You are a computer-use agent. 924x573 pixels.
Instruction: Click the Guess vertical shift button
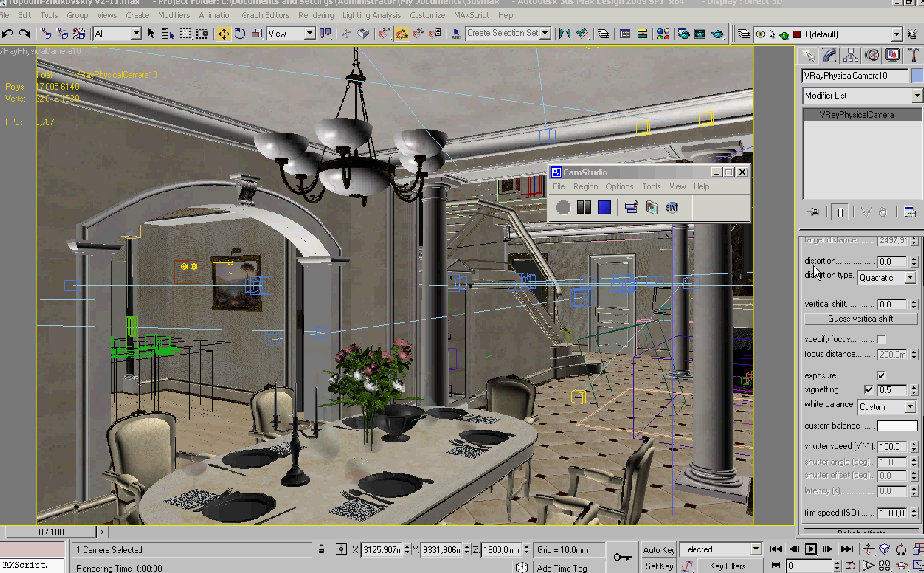tap(861, 319)
